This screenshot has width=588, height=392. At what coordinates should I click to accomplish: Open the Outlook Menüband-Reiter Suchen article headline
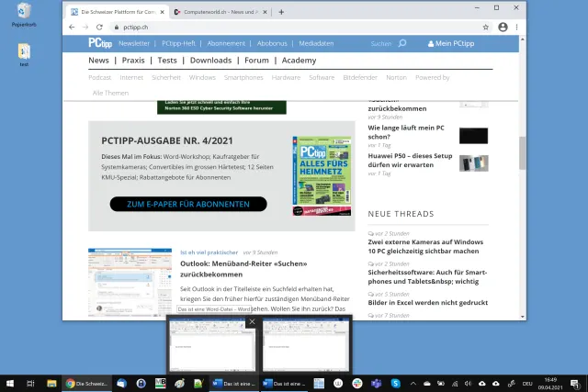pyautogui.click(x=243, y=269)
